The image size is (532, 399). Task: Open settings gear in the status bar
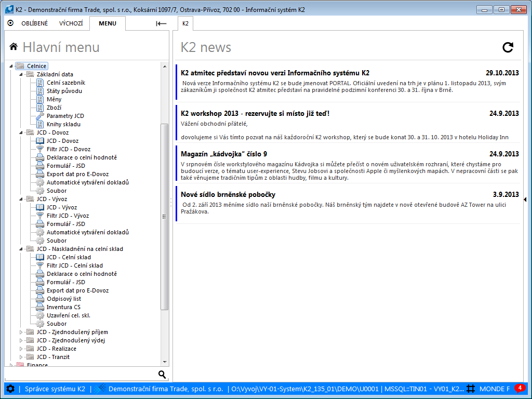10,389
